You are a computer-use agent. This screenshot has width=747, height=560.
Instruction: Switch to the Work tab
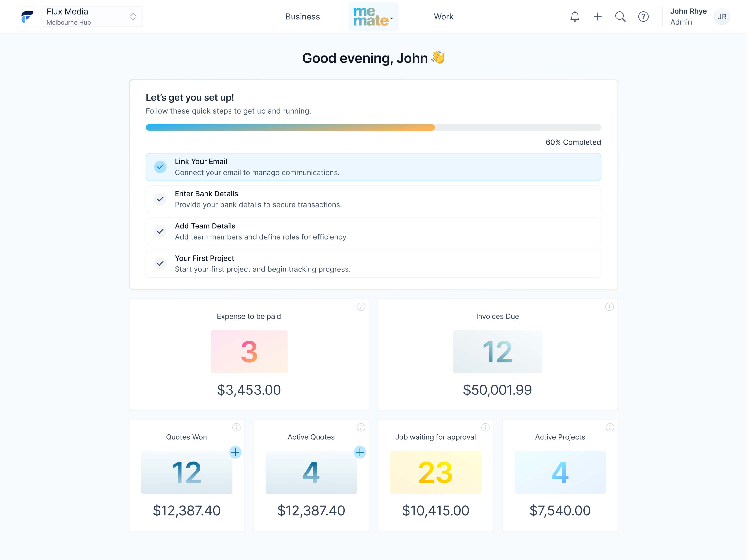tap(443, 17)
